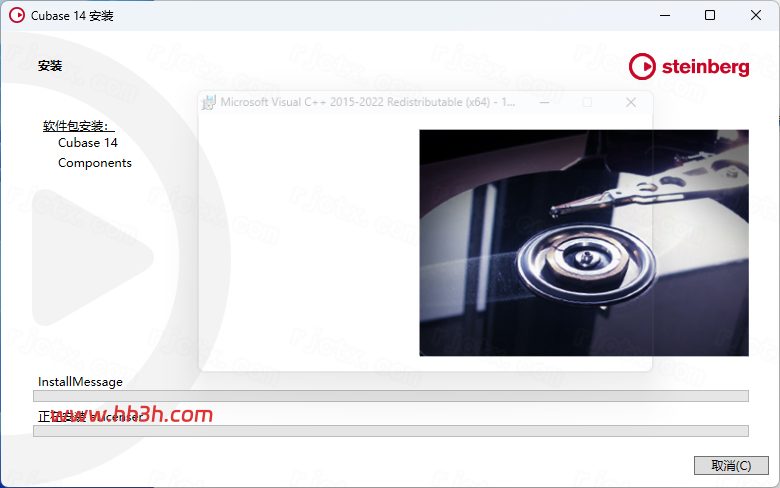Viewport: 780px width, 488px height.
Task: Maximize the Visual C++ Redistributable window
Action: coord(587,102)
